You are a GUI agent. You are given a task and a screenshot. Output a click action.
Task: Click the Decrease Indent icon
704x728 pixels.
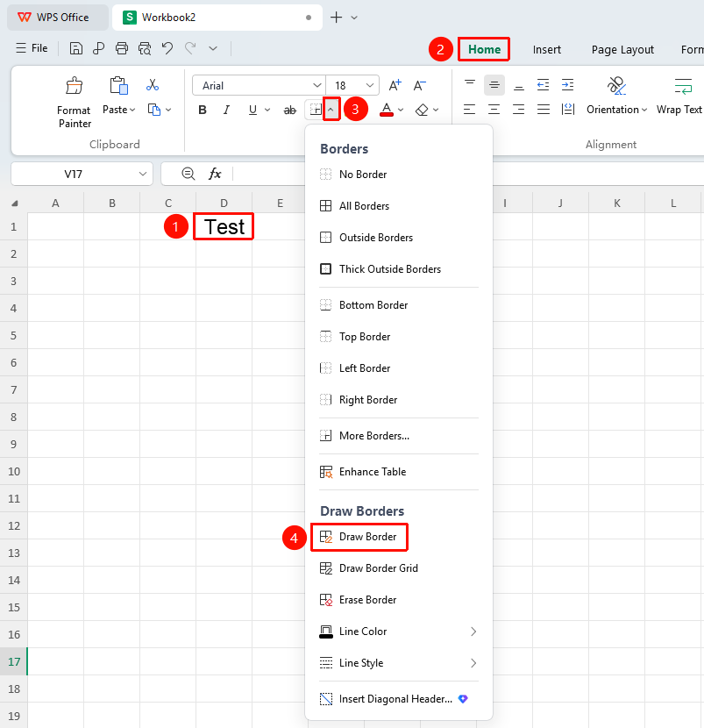click(x=543, y=85)
